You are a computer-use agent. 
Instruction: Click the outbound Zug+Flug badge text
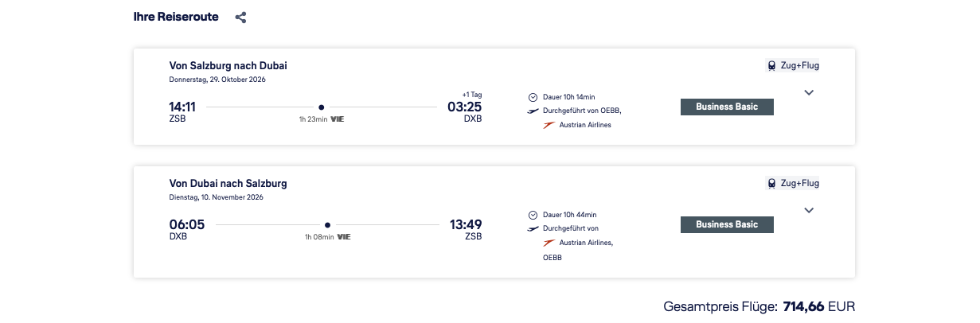pos(799,66)
